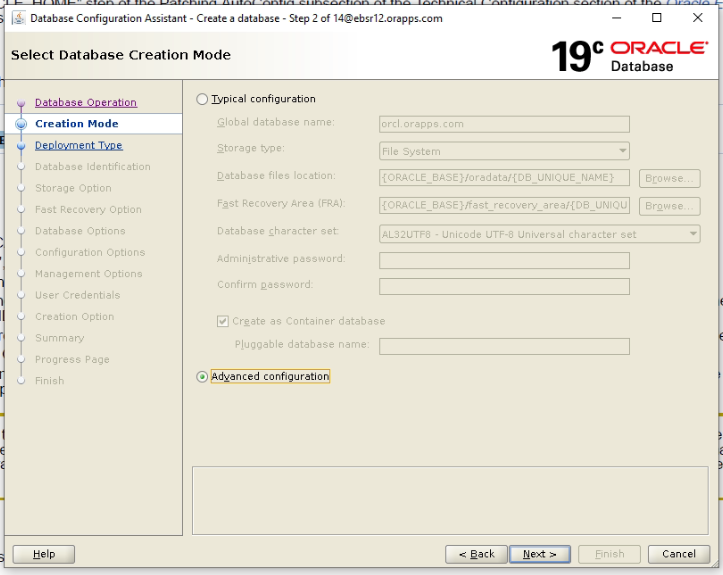Click the User Credentials step

(77, 295)
